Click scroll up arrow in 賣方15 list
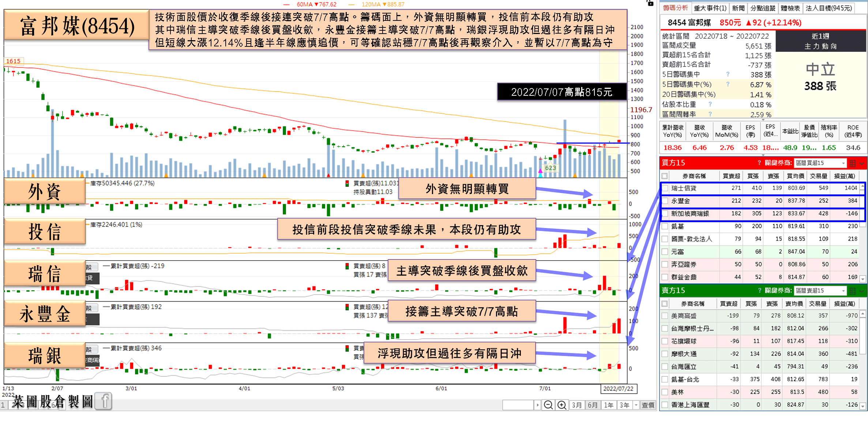 [863, 314]
